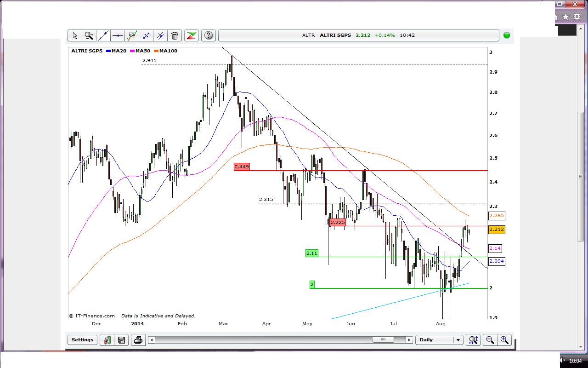The image size is (588, 368).
Task: Open the Settings button
Action: click(82, 340)
